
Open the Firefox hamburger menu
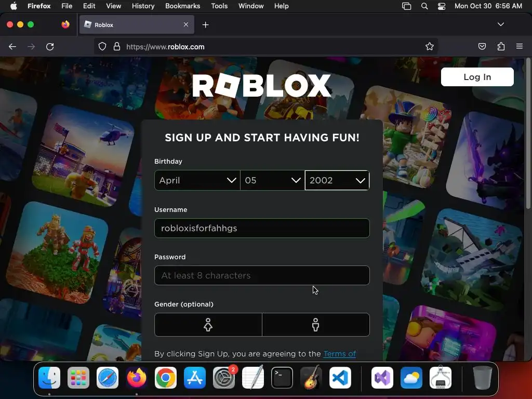pyautogui.click(x=520, y=46)
